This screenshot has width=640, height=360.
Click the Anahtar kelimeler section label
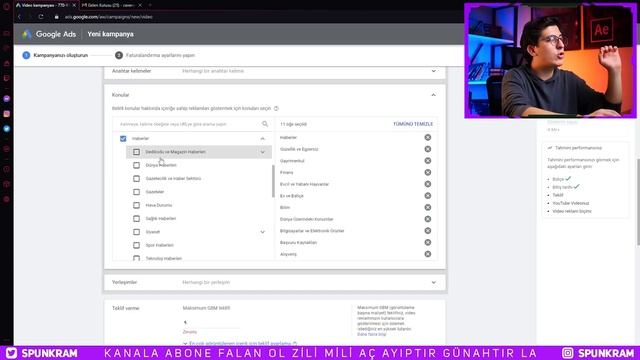[131, 71]
